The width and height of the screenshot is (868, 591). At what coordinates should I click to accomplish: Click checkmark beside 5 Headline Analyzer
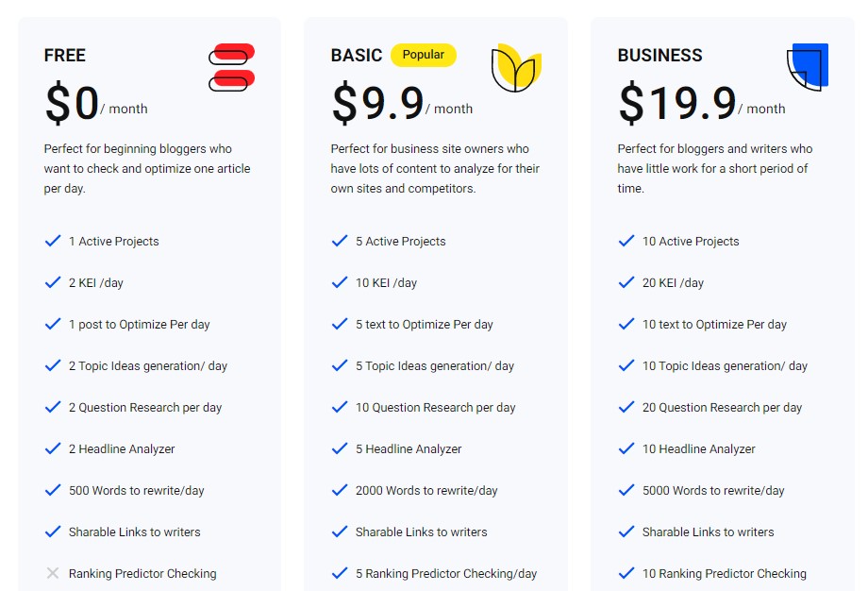point(340,448)
